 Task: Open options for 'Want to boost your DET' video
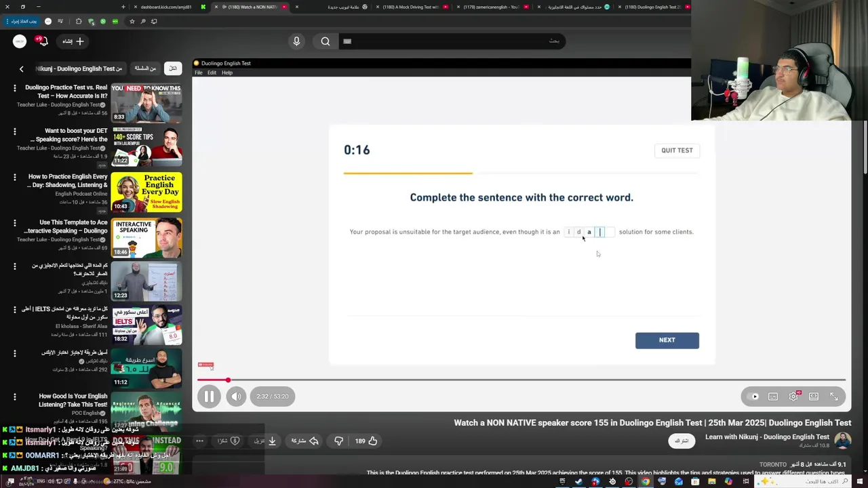point(14,131)
